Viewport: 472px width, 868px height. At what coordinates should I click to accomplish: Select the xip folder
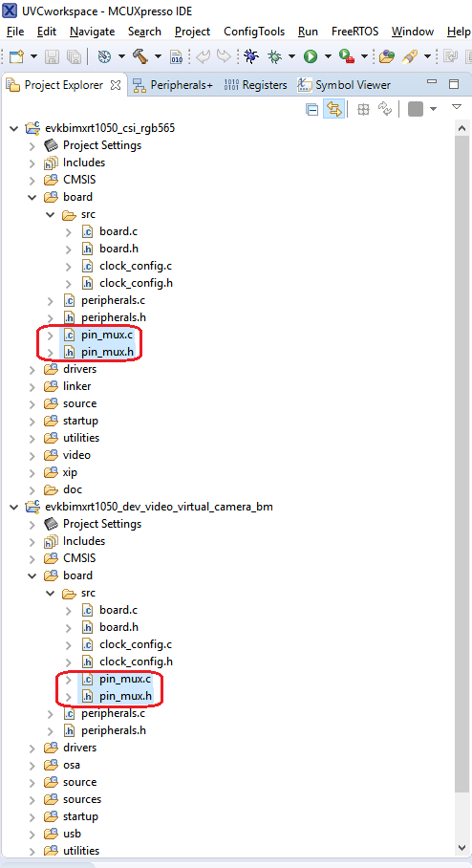71,472
